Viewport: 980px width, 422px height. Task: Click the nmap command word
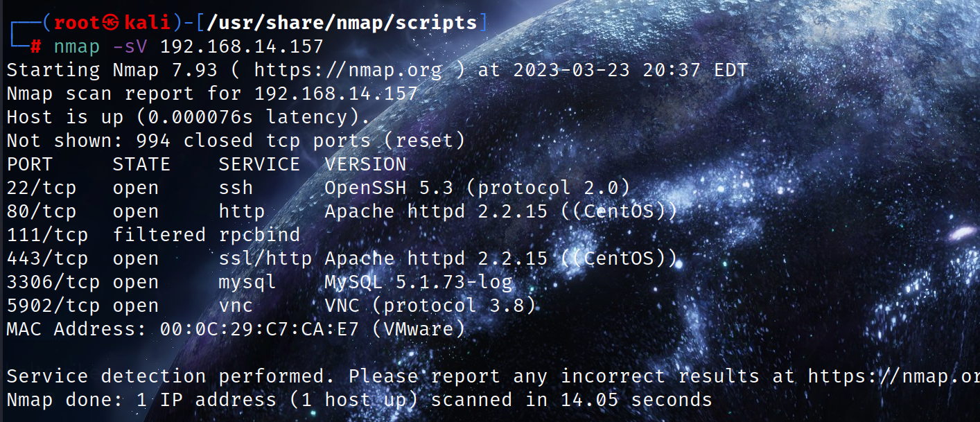[x=77, y=46]
